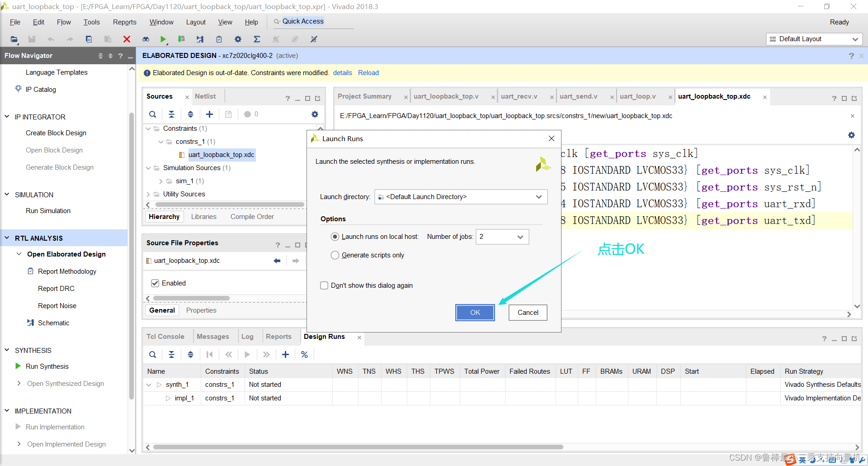Screen dimensions: 868x466
Task: Collapse all items in Sources panel
Action: click(x=172, y=114)
